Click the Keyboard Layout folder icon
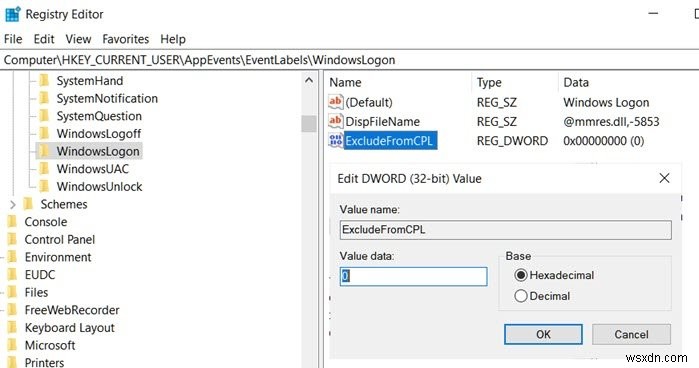The width and height of the screenshot is (699, 368). (x=12, y=327)
